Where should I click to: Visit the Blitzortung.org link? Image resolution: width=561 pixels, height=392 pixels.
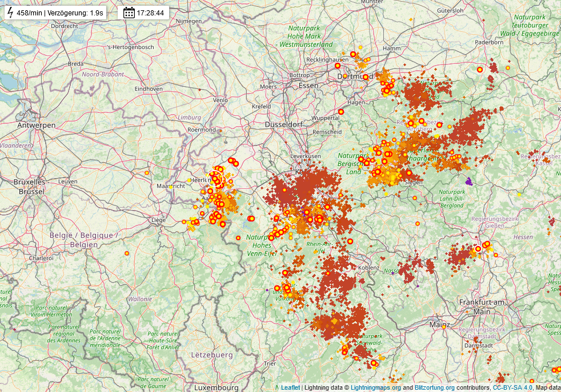[x=435, y=387]
